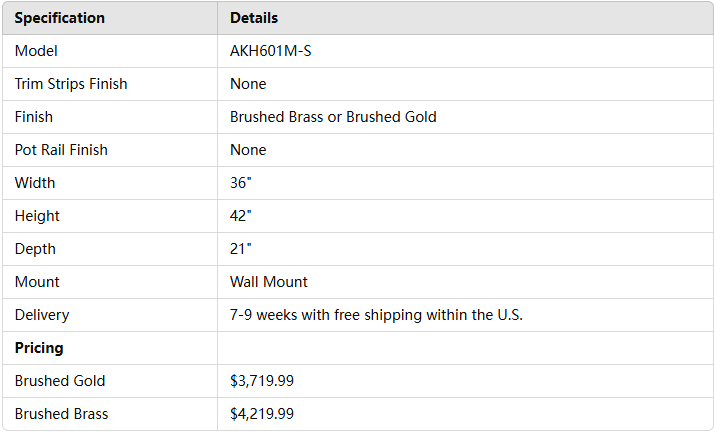The image size is (714, 432).
Task: Click the Model row label
Action: pyautogui.click(x=37, y=51)
